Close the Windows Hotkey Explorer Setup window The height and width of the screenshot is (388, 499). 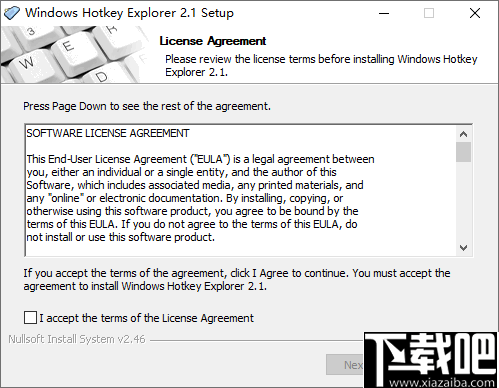[475, 13]
